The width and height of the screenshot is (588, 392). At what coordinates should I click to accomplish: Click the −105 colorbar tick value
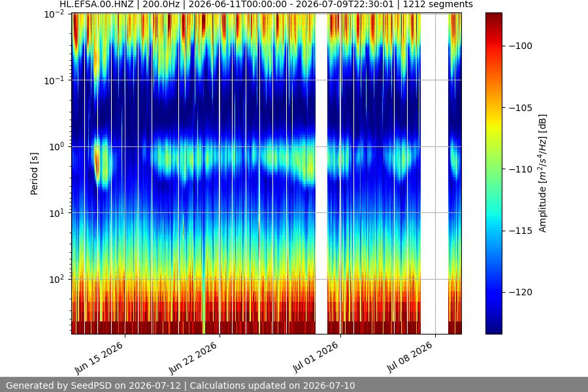pos(521,108)
